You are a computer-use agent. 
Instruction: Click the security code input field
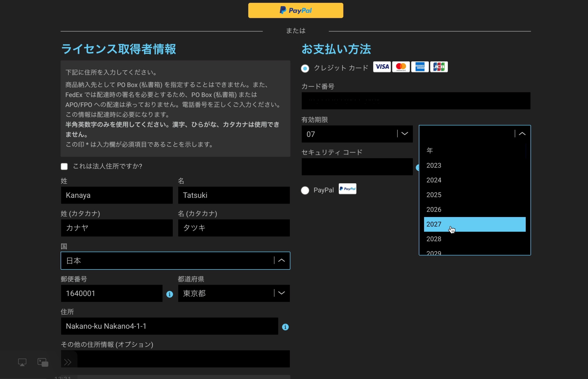tap(357, 167)
